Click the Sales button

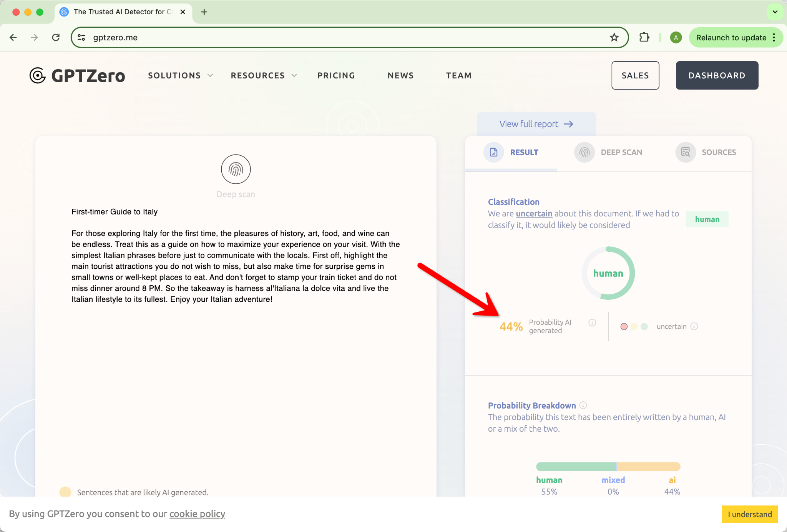(x=635, y=75)
